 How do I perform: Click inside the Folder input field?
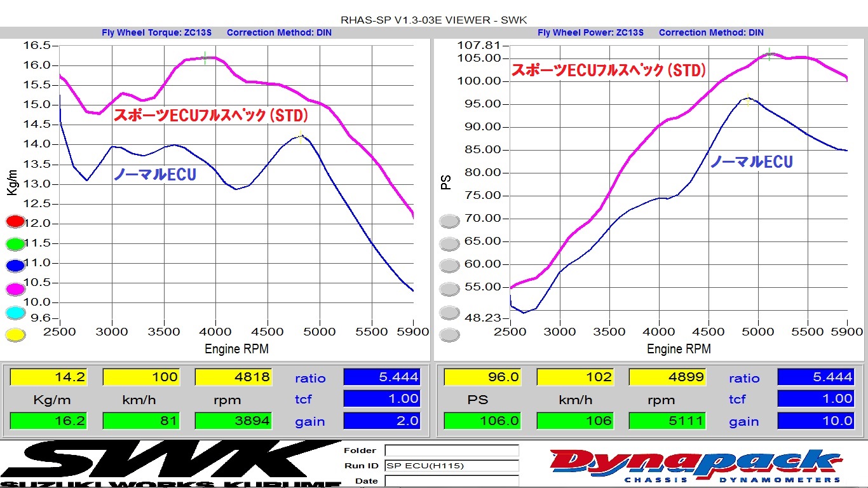pyautogui.click(x=451, y=451)
